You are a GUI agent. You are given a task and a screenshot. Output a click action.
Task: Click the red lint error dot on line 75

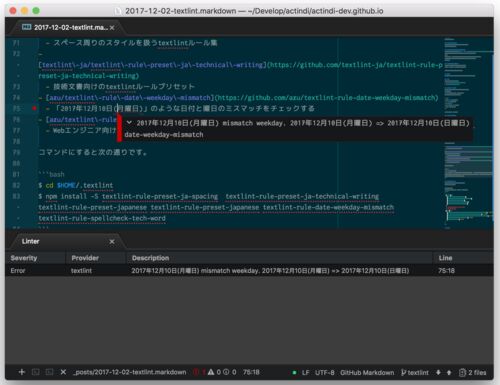tap(34, 108)
